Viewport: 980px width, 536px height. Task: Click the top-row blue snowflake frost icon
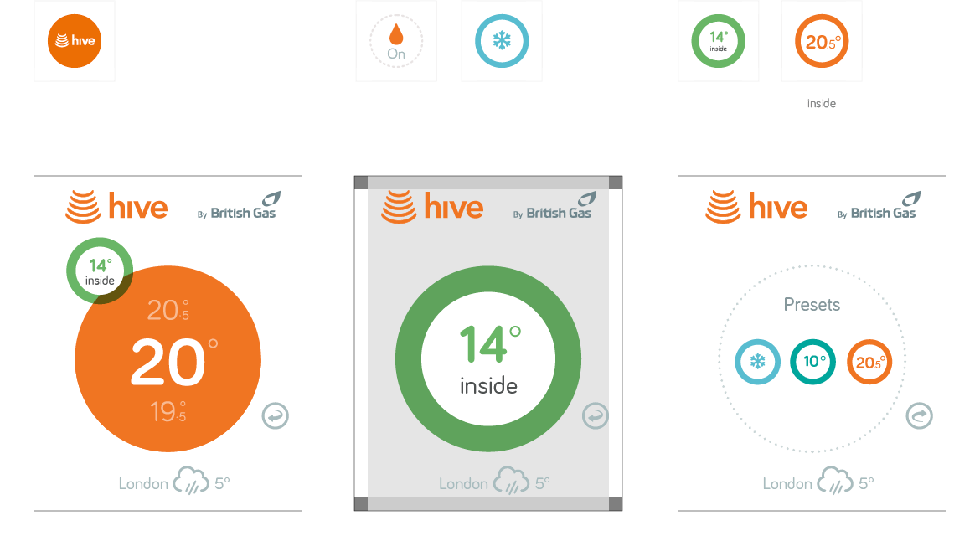(x=502, y=40)
